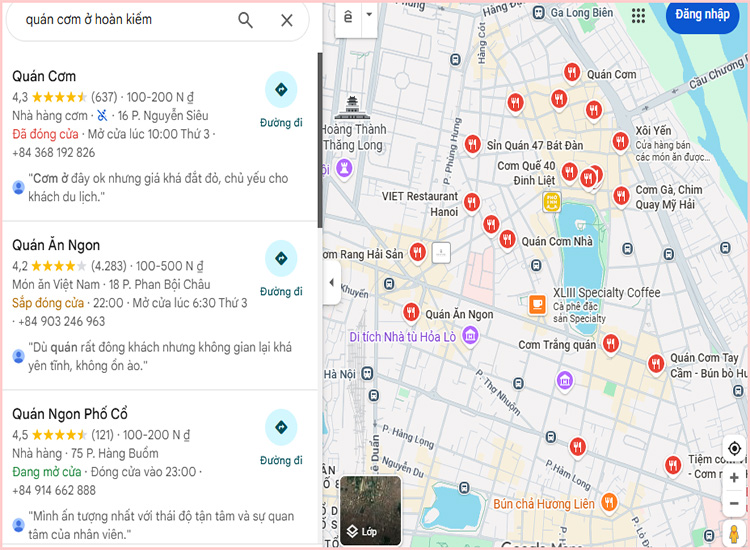Select the Quán Cơm Nhà map pin

click(x=507, y=239)
